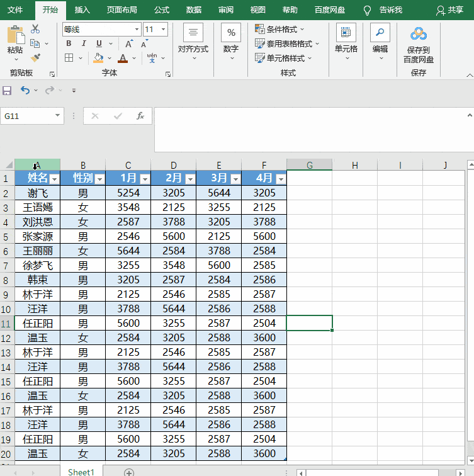Open the 1月 column filter dropdown
This screenshot has width=474, height=476.
(x=145, y=179)
